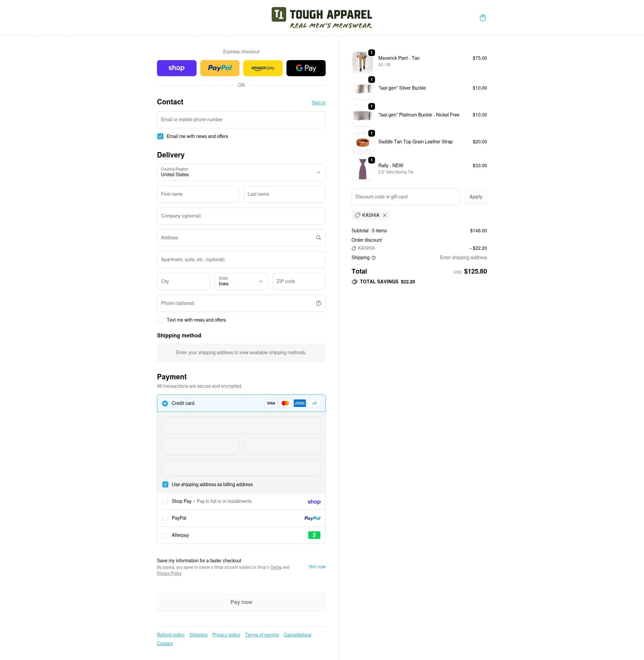Open Terms of service
644x660 pixels.
pyautogui.click(x=262, y=634)
